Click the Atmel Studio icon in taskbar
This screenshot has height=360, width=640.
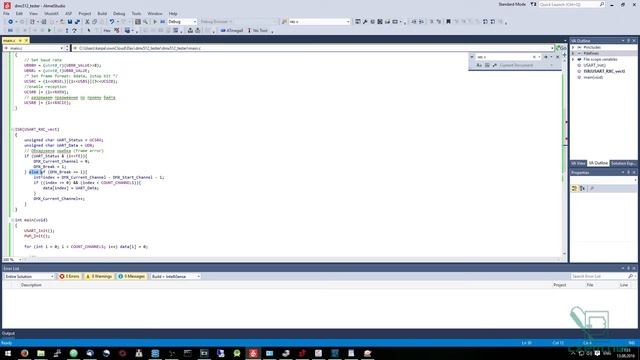(253, 353)
